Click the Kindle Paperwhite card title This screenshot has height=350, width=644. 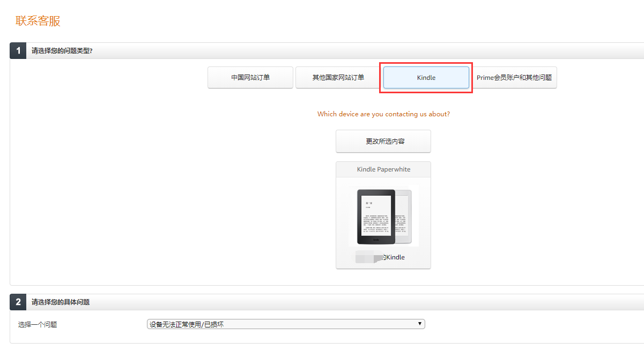point(383,169)
